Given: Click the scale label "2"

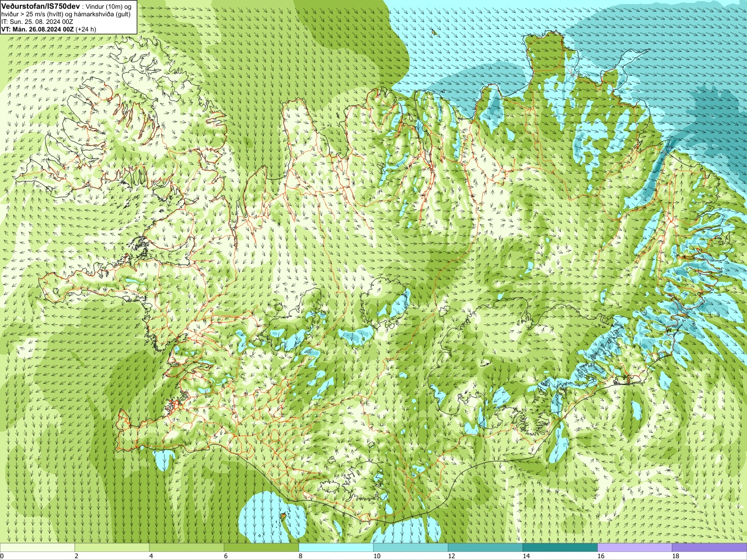Looking at the screenshot, I should [76, 556].
